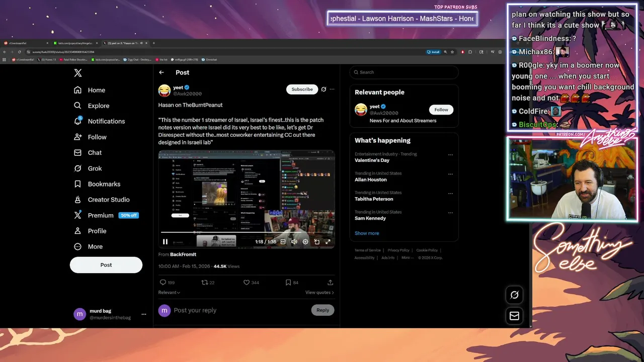
Task: Enable picture-in-picture for video
Action: 316,242
